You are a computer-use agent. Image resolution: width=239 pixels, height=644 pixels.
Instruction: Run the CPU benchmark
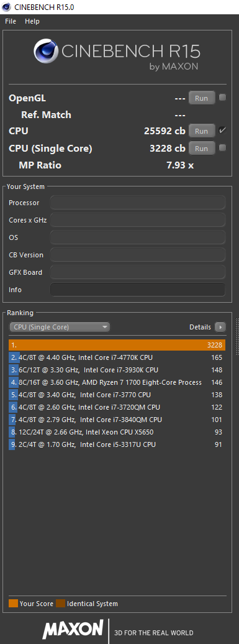pos(201,131)
